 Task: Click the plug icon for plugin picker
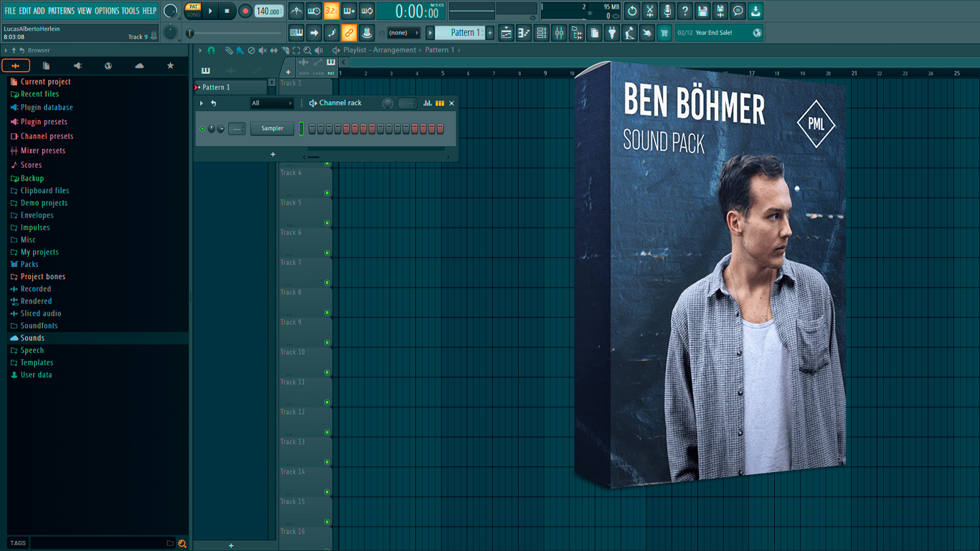(x=612, y=33)
